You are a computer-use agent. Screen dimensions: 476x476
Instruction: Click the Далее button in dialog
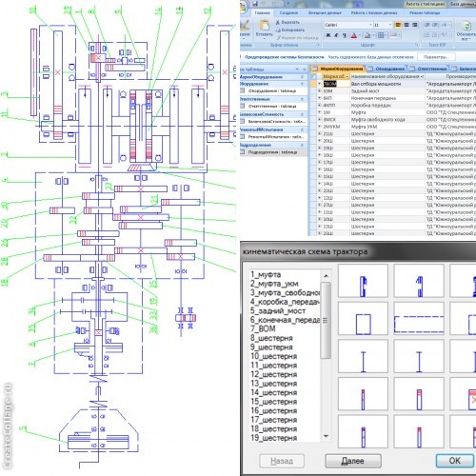click(x=353, y=461)
